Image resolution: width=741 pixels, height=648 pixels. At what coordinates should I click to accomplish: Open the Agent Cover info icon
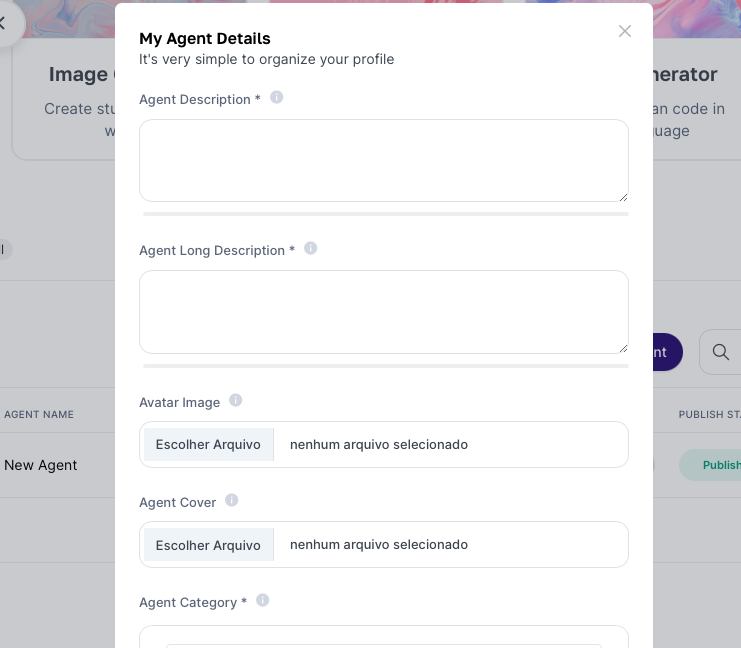232,500
